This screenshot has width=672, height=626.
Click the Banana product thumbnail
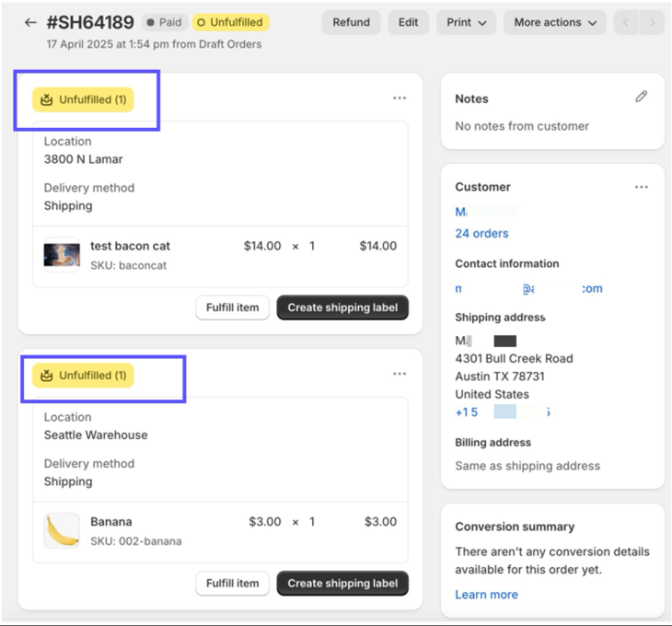point(62,530)
